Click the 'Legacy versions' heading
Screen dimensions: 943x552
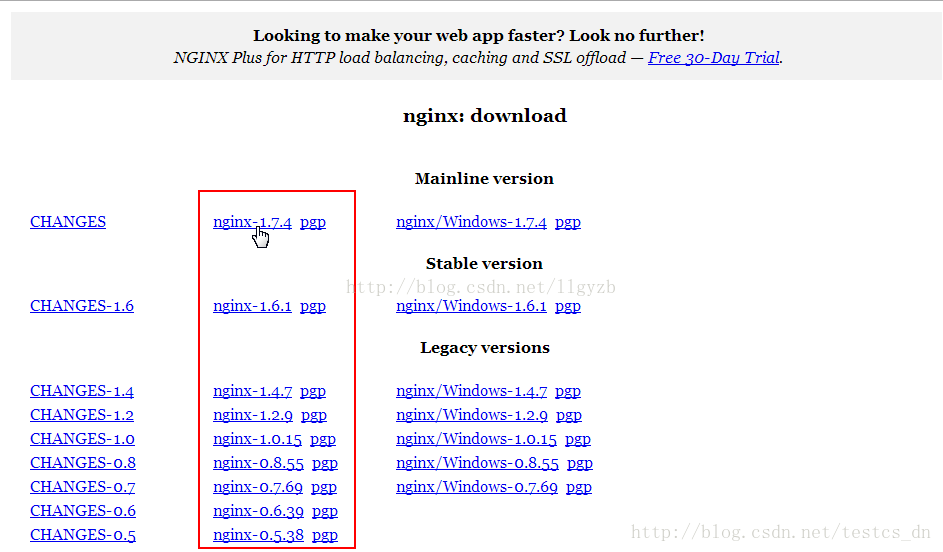(x=485, y=348)
